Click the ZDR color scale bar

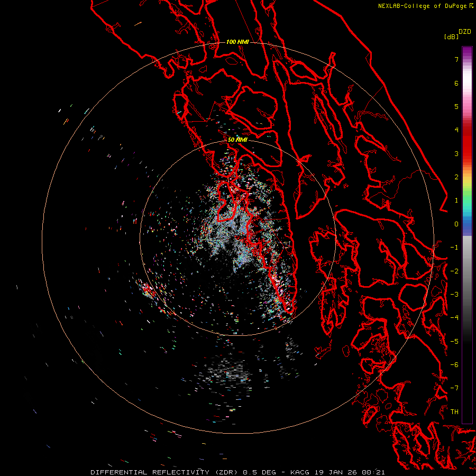coord(467,235)
